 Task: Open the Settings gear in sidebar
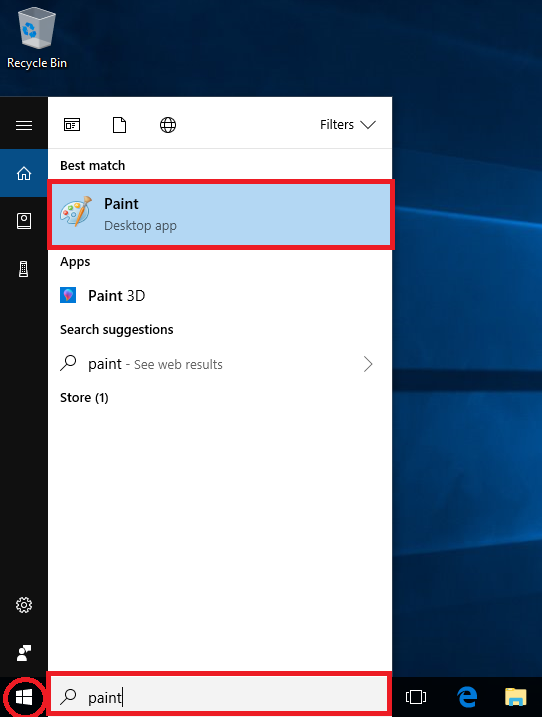pos(24,605)
